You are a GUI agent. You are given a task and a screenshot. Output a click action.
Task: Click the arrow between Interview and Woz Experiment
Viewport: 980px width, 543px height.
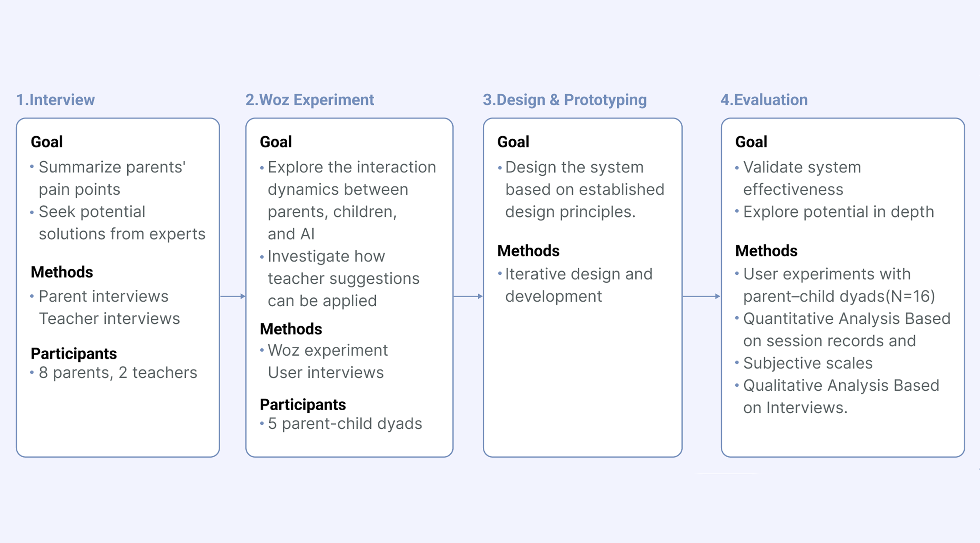233,296
